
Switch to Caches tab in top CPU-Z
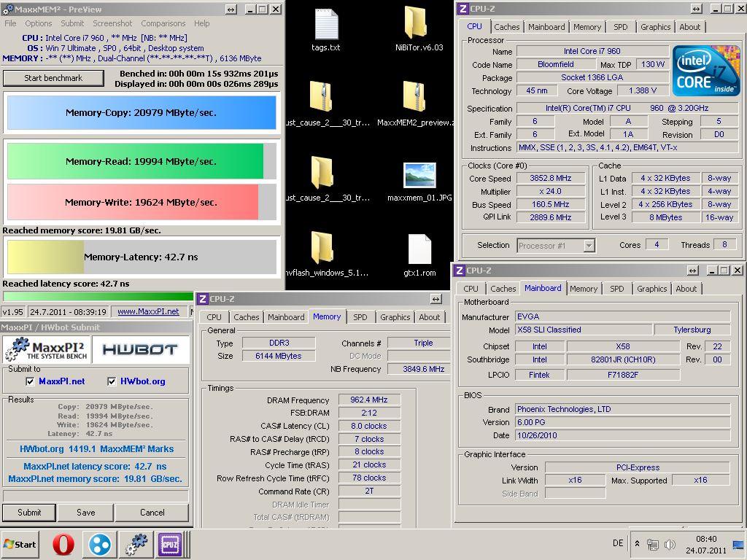[x=506, y=27]
